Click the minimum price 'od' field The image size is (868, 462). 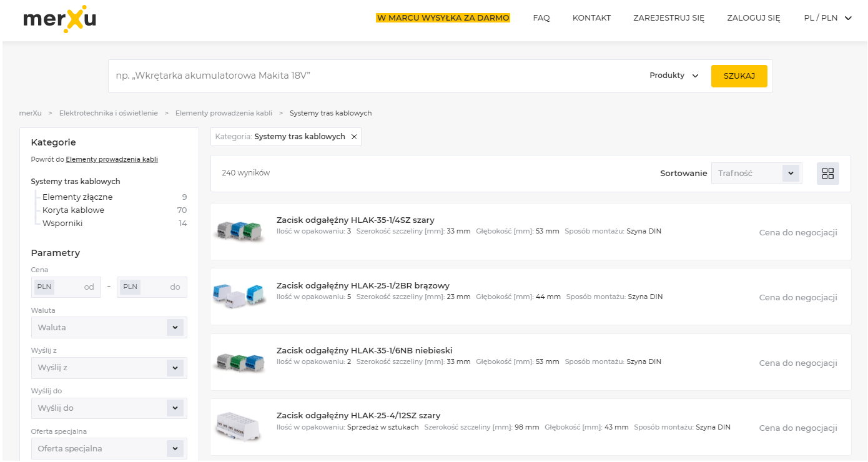(x=66, y=287)
